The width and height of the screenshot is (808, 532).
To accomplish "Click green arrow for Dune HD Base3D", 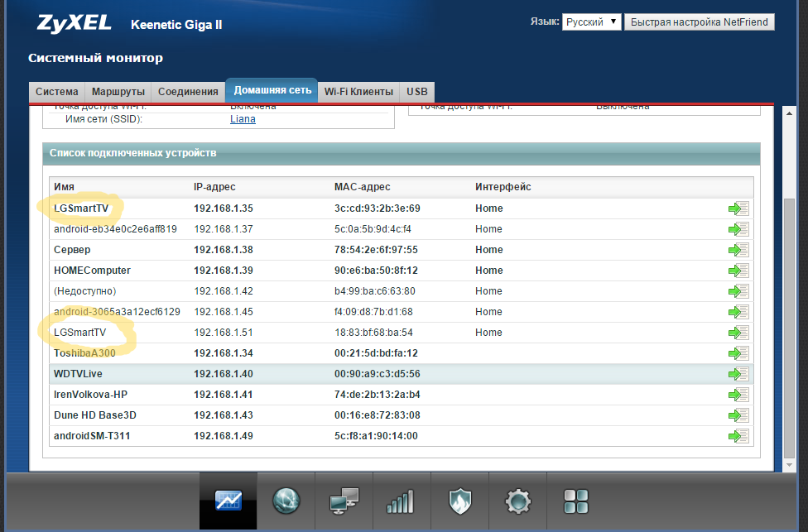I will pos(738,415).
